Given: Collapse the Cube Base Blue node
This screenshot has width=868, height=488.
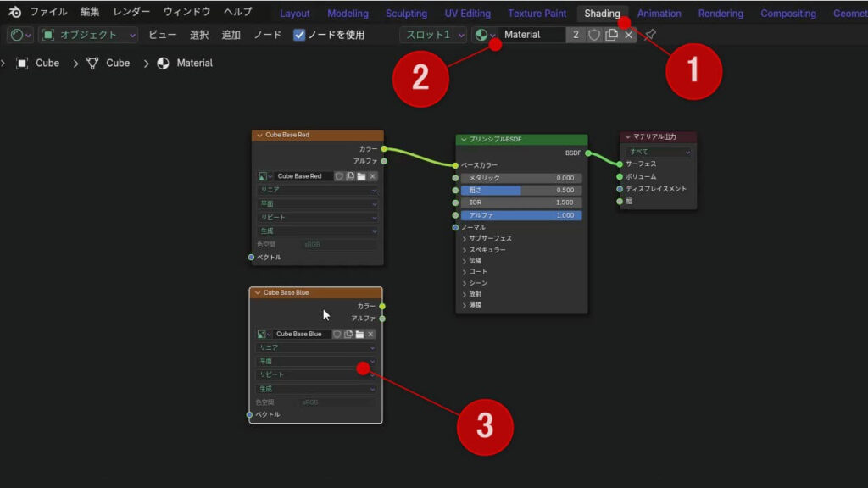Looking at the screenshot, I should coord(258,292).
